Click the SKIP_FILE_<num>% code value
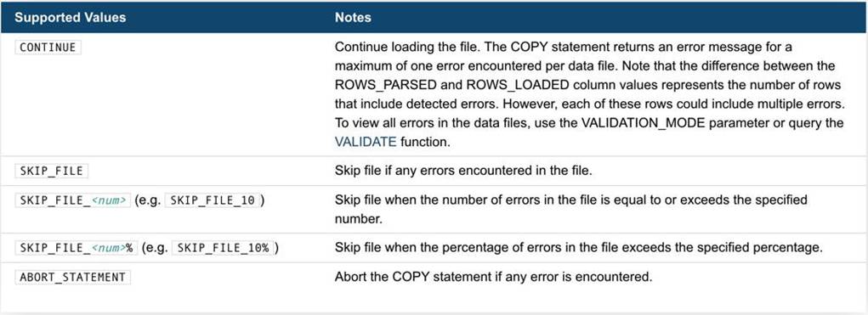This screenshot has height=315, width=868. pyautogui.click(x=76, y=248)
